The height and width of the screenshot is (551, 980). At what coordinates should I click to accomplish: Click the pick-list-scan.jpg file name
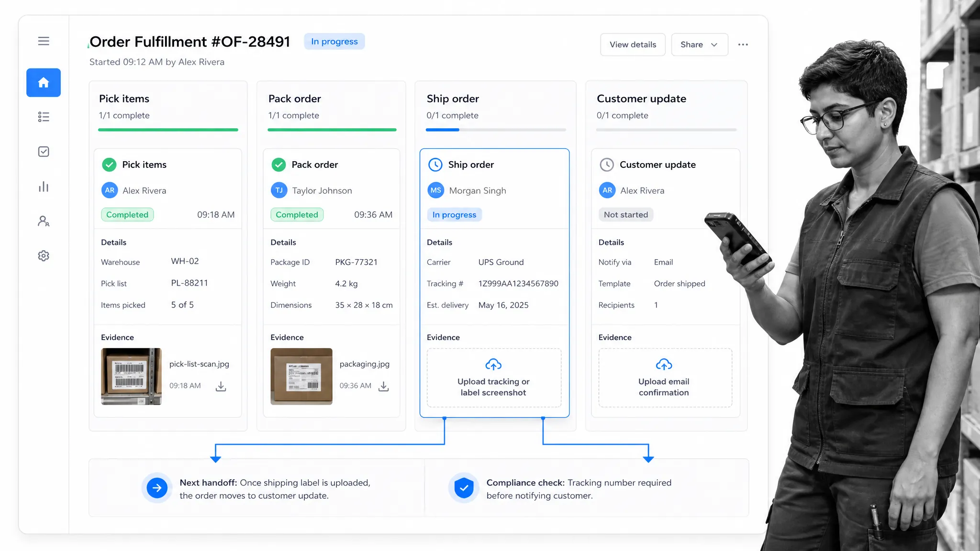pyautogui.click(x=199, y=364)
